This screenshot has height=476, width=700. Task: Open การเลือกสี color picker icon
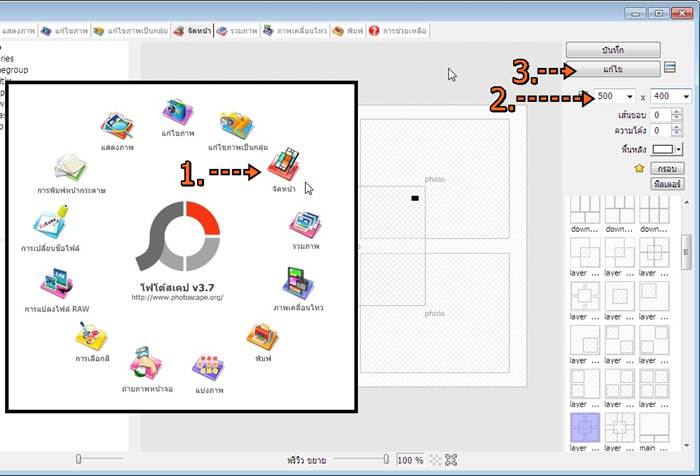(x=92, y=336)
